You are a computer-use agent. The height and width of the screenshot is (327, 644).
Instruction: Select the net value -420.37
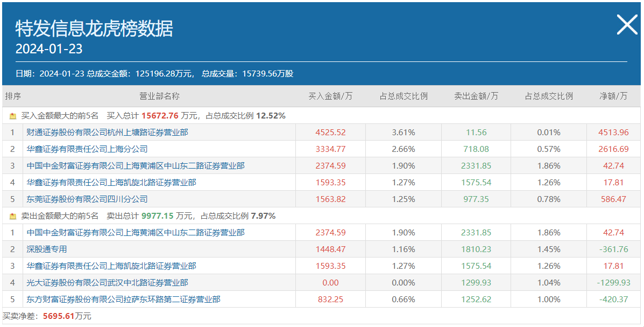click(614, 299)
